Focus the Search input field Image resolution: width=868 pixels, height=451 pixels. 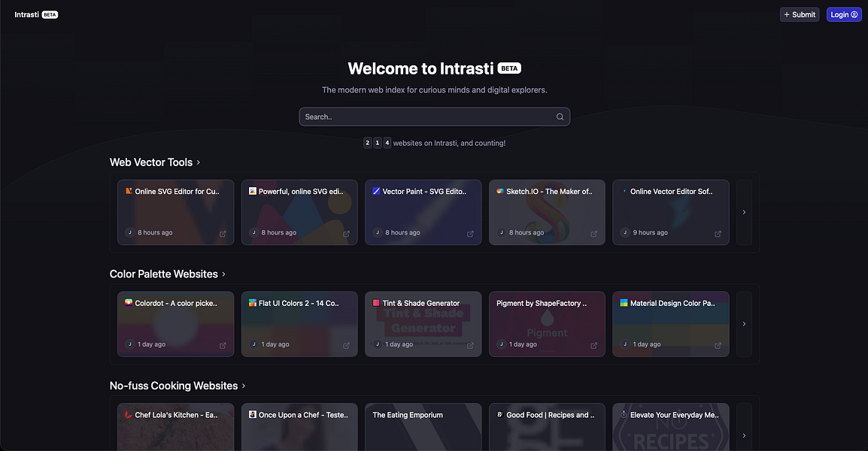[x=435, y=117]
